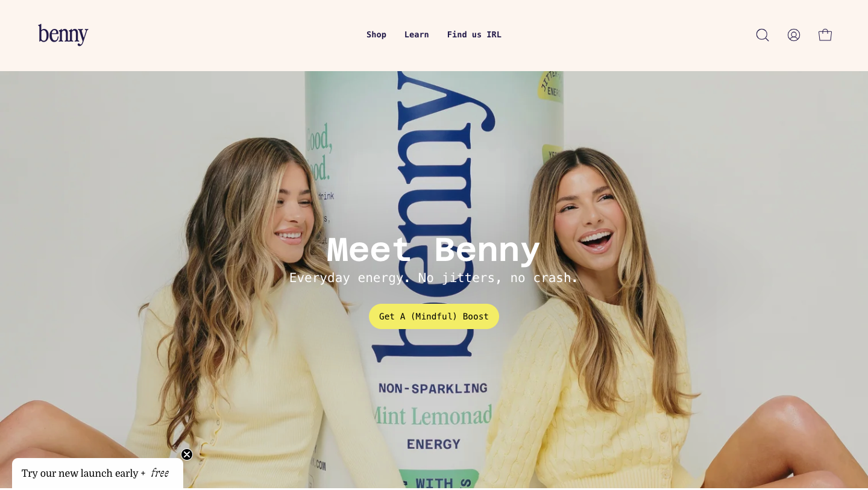Open the account profile icon
This screenshot has width=868, height=490.
(794, 35)
